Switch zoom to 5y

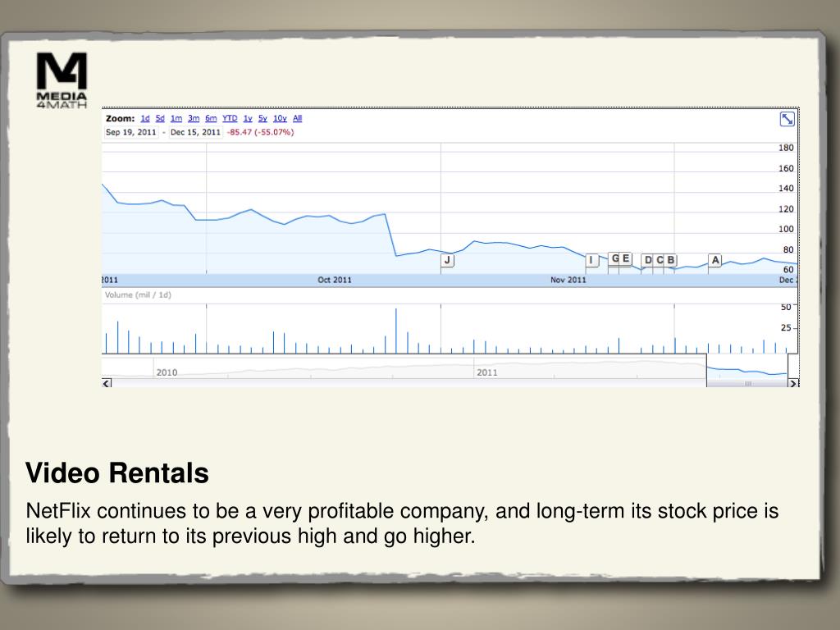(x=262, y=118)
